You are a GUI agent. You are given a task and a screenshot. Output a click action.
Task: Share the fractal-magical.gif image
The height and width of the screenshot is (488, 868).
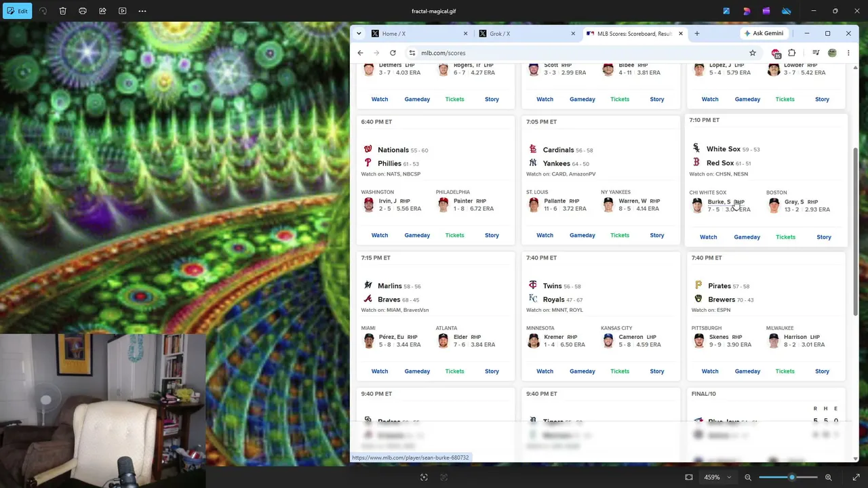pos(102,11)
